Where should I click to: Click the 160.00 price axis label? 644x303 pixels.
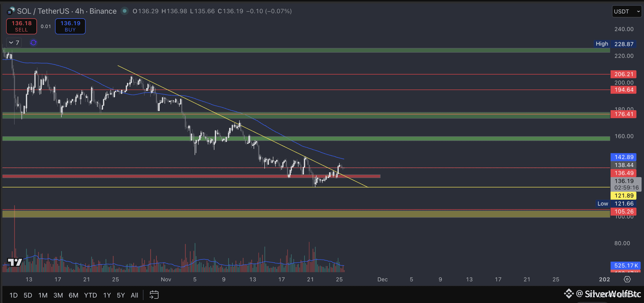624,136
